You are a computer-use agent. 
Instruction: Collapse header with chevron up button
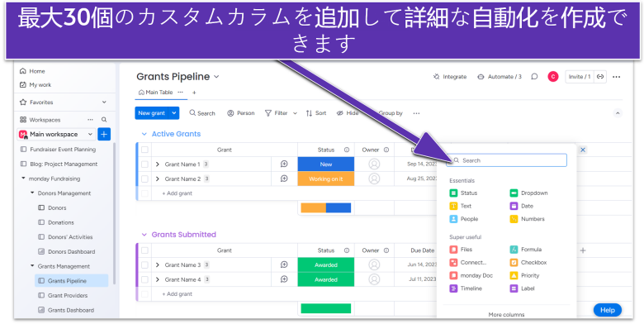pos(618,113)
